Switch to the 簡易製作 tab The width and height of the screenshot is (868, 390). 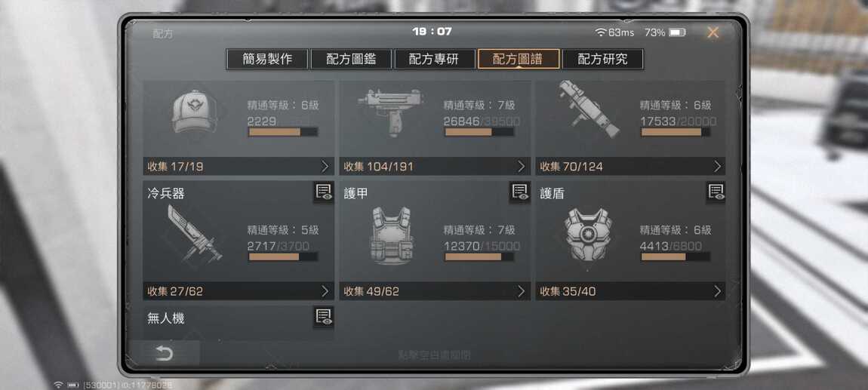click(267, 59)
